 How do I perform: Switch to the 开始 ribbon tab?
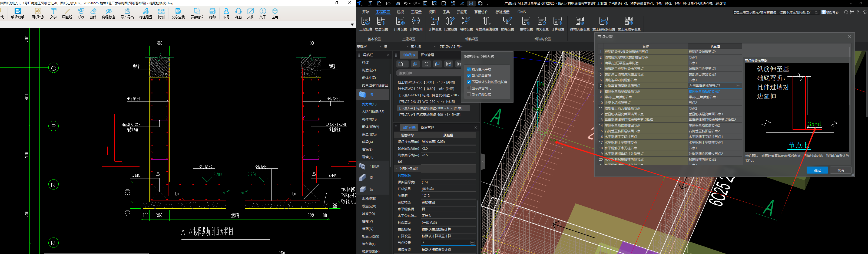coord(366,12)
